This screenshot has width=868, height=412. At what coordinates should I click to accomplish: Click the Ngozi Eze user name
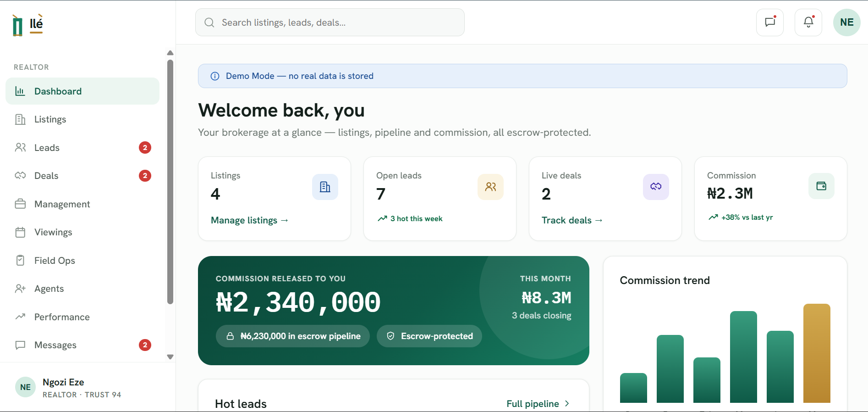[x=63, y=382]
